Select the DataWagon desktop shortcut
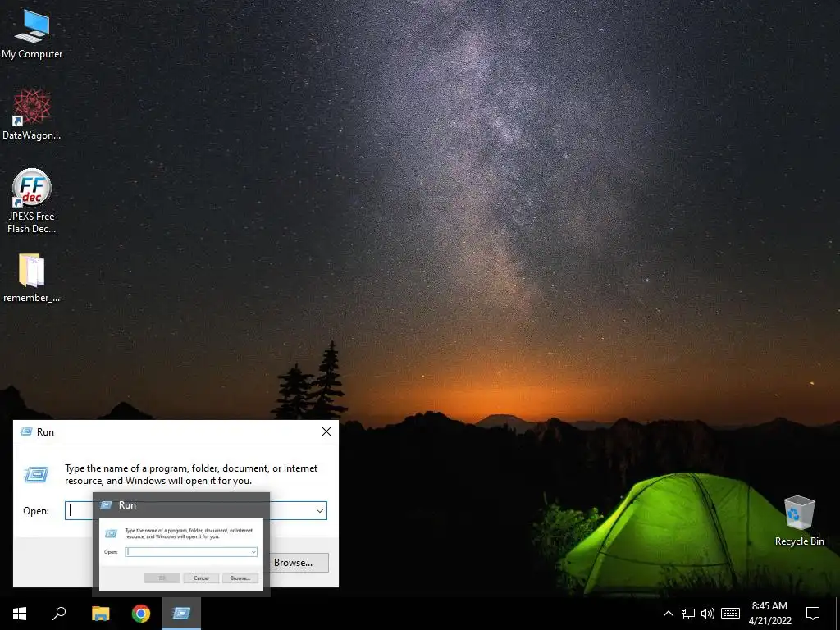The height and width of the screenshot is (630, 840). (x=32, y=115)
